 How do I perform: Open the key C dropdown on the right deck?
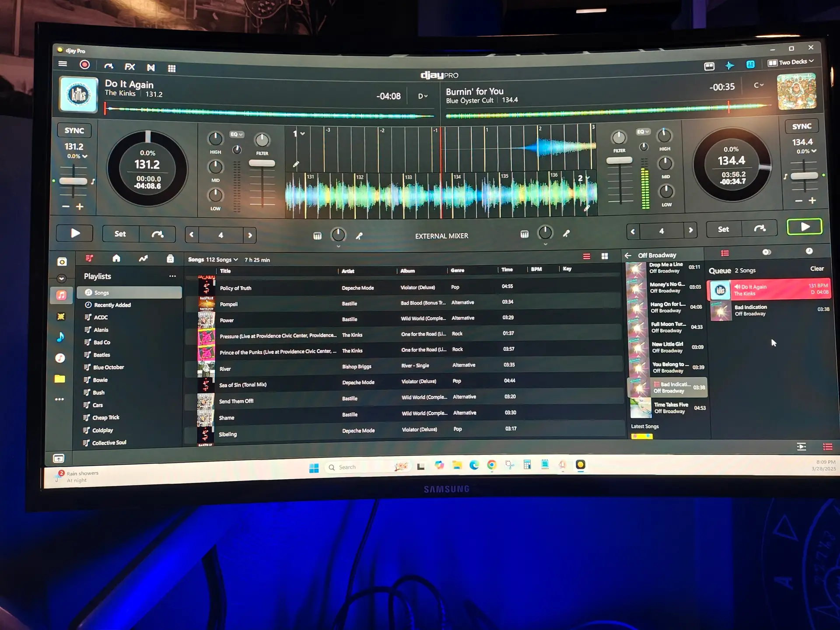tap(759, 85)
